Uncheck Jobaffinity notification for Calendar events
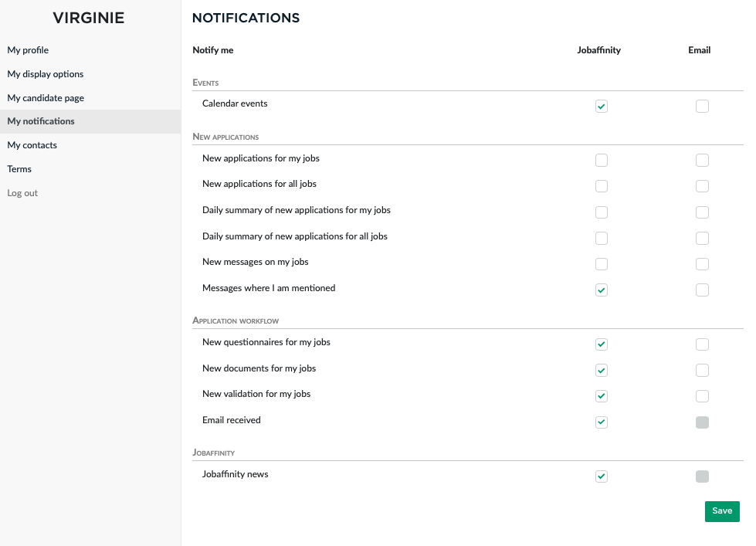 (x=602, y=107)
